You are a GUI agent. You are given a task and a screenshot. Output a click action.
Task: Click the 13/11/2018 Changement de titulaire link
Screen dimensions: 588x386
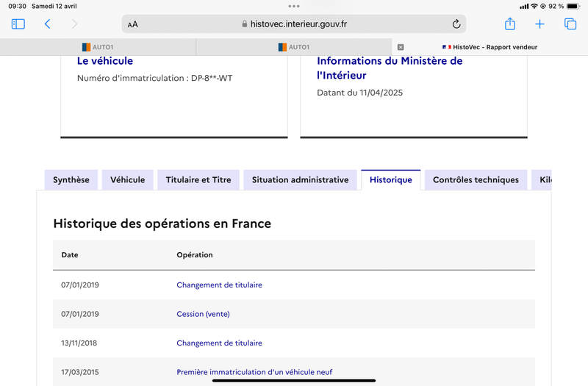(219, 343)
